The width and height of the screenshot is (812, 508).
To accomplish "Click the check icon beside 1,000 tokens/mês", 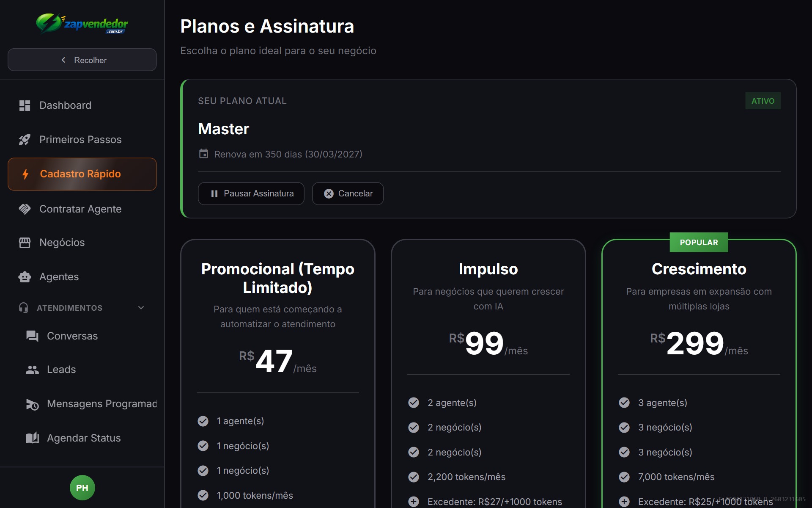I will [x=203, y=495].
